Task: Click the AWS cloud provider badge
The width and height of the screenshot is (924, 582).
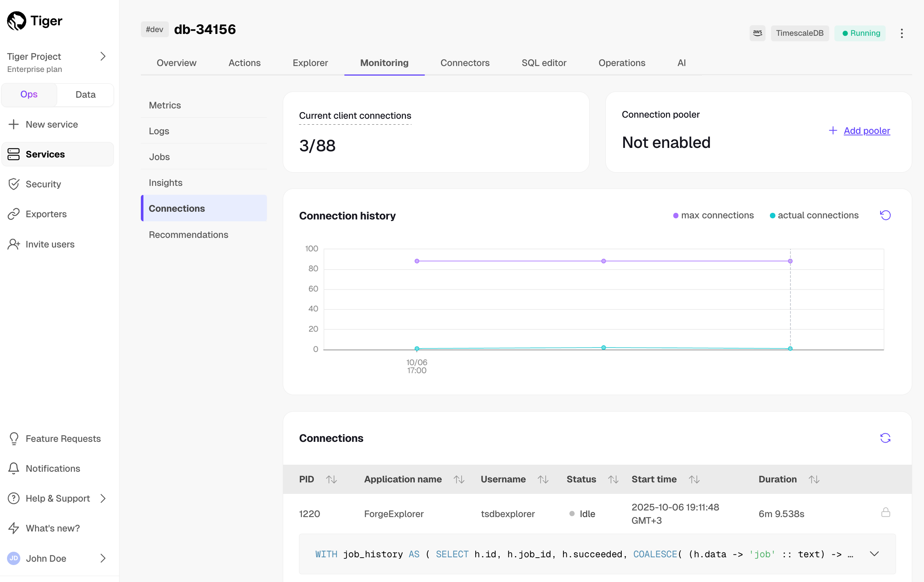Action: pyautogui.click(x=757, y=33)
